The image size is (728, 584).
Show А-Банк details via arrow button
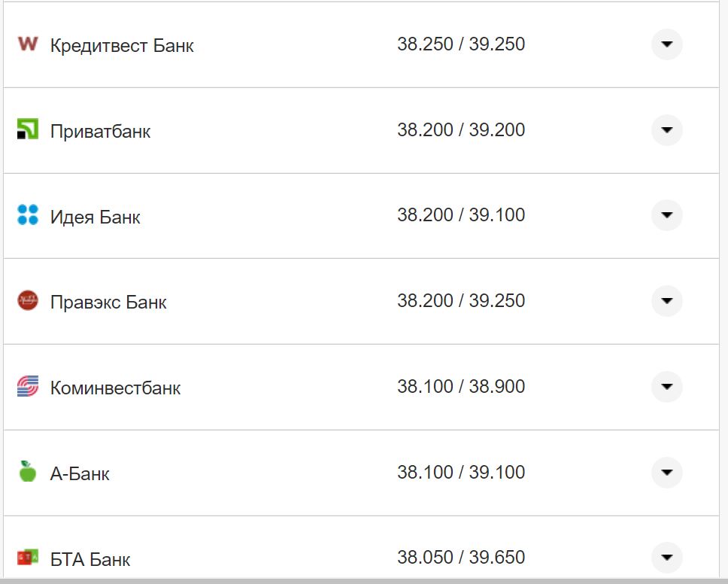click(666, 473)
